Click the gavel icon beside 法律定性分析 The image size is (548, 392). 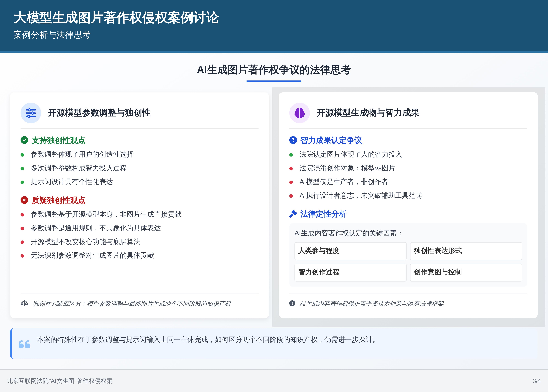[x=293, y=214]
